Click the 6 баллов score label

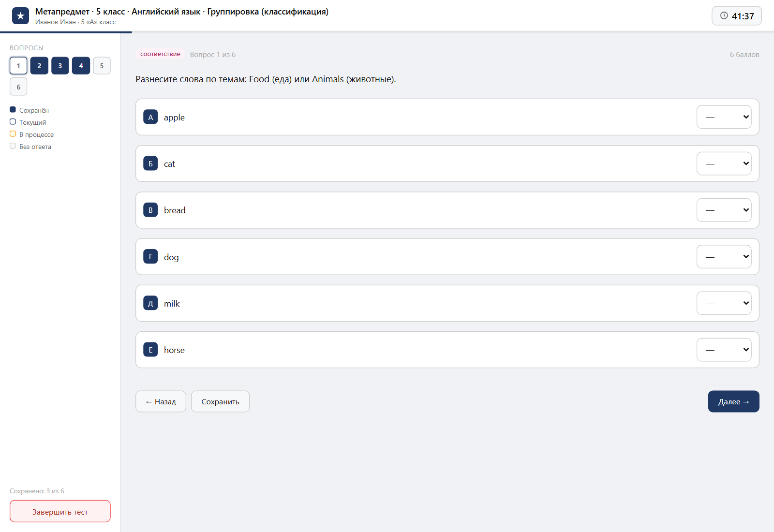tap(744, 55)
